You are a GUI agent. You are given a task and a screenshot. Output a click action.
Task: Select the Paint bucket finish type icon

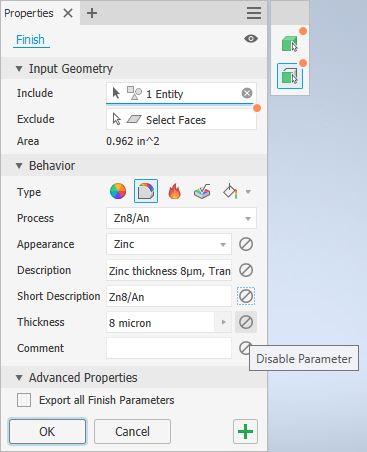pyautogui.click(x=230, y=191)
